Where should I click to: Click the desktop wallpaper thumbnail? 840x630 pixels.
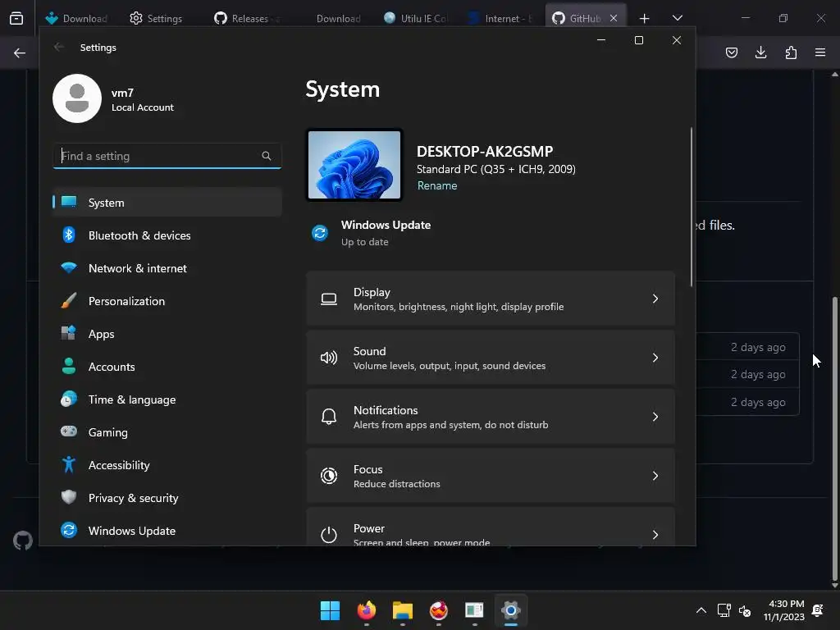[354, 165]
